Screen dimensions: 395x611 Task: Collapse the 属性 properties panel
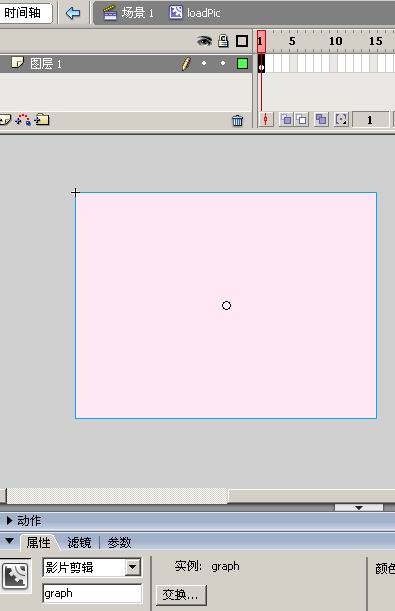[9, 541]
